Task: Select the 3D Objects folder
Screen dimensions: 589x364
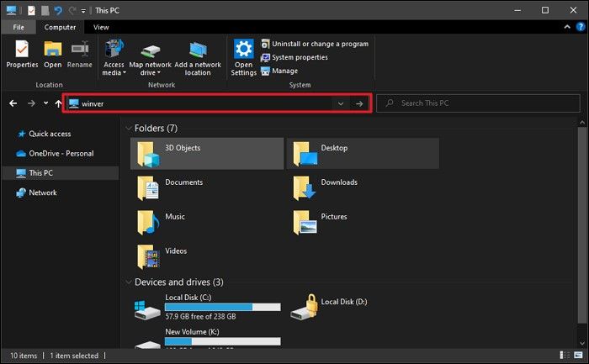Action: [x=207, y=154]
